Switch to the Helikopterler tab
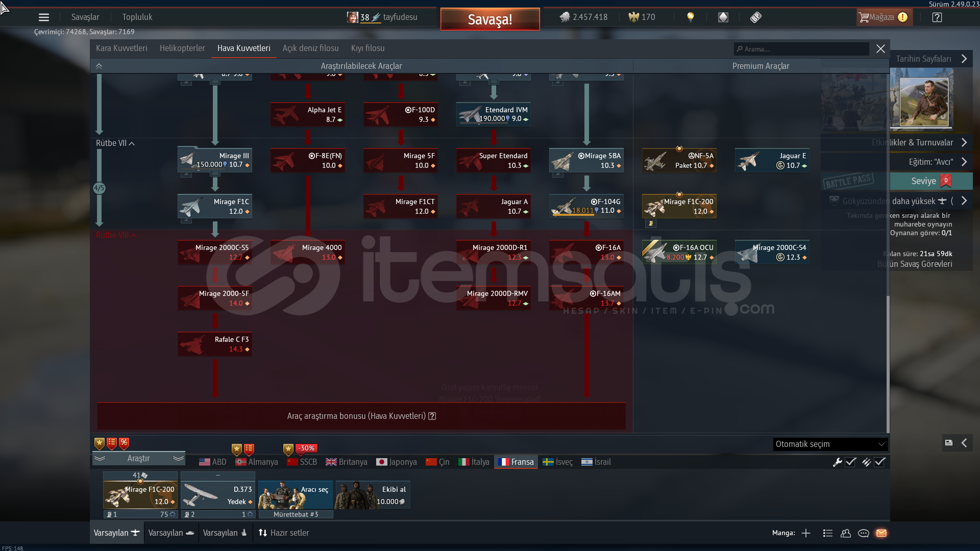 click(182, 48)
